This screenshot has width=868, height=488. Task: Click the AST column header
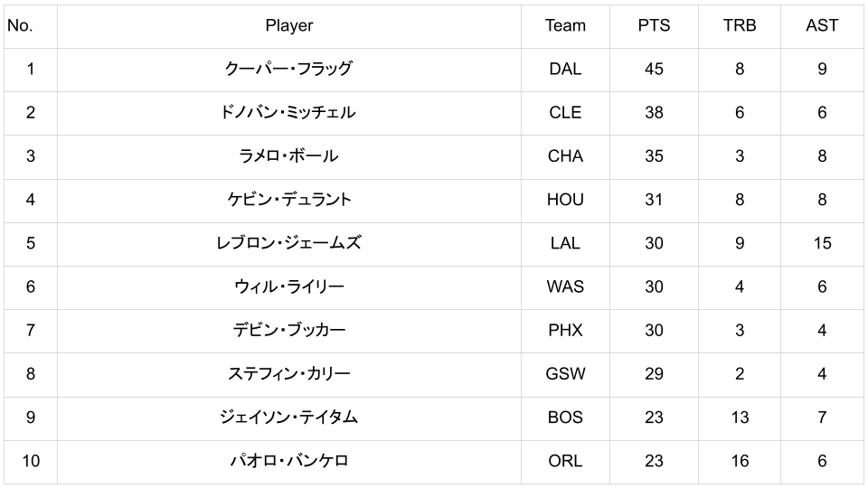point(821,25)
